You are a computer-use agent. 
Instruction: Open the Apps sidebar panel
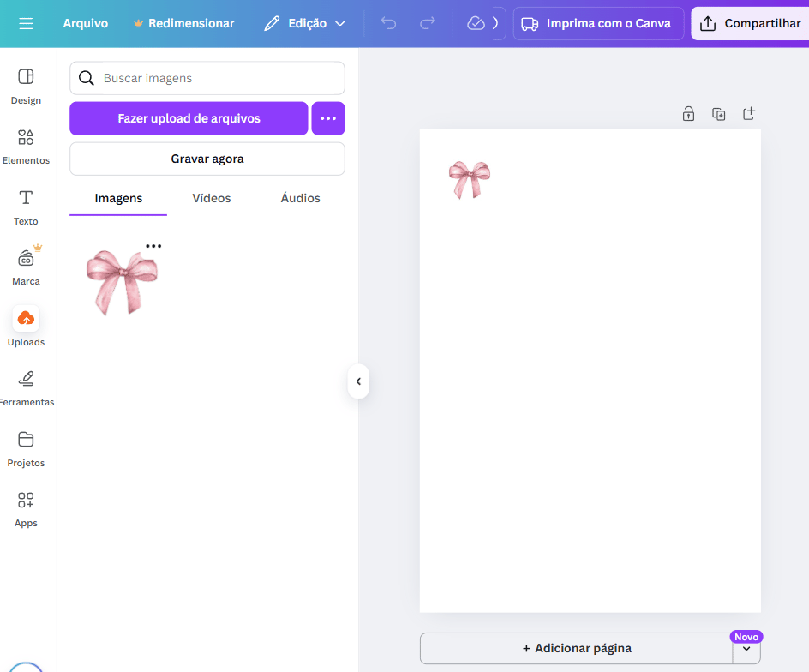(x=26, y=509)
